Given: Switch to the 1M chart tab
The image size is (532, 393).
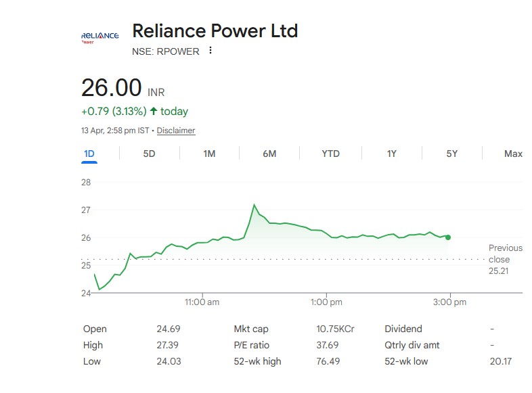Looking at the screenshot, I should click(x=209, y=154).
